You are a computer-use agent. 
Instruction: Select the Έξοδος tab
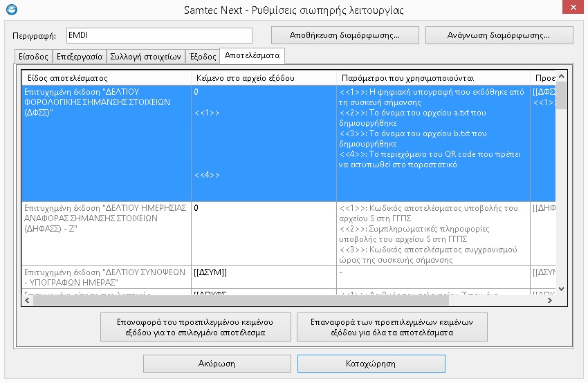point(202,57)
